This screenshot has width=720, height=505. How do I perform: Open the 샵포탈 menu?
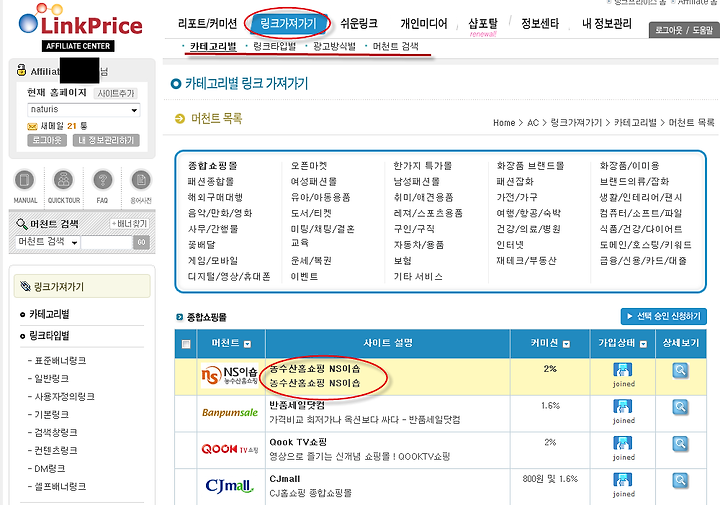(x=483, y=23)
